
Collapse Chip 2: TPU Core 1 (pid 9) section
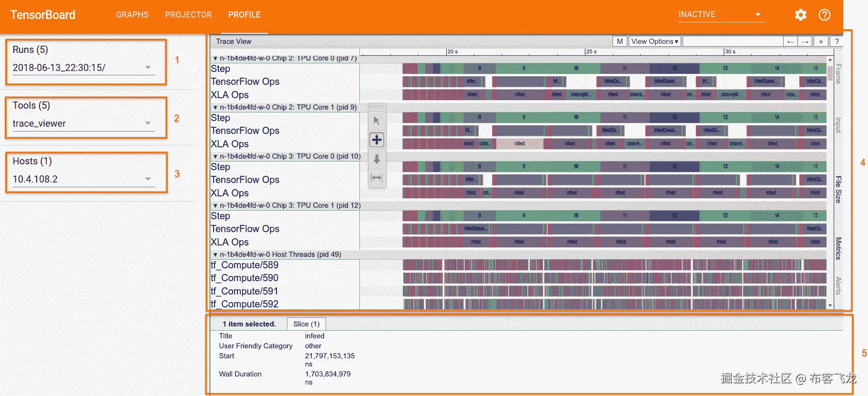coord(215,107)
